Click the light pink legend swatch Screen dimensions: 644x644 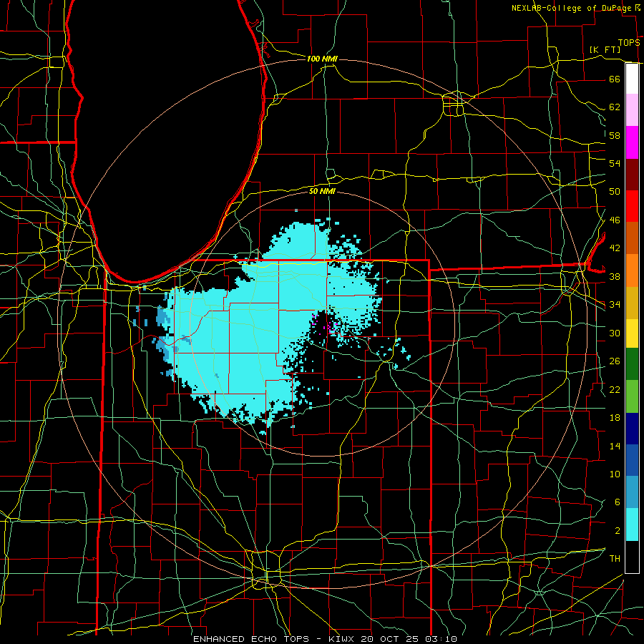pyautogui.click(x=632, y=110)
